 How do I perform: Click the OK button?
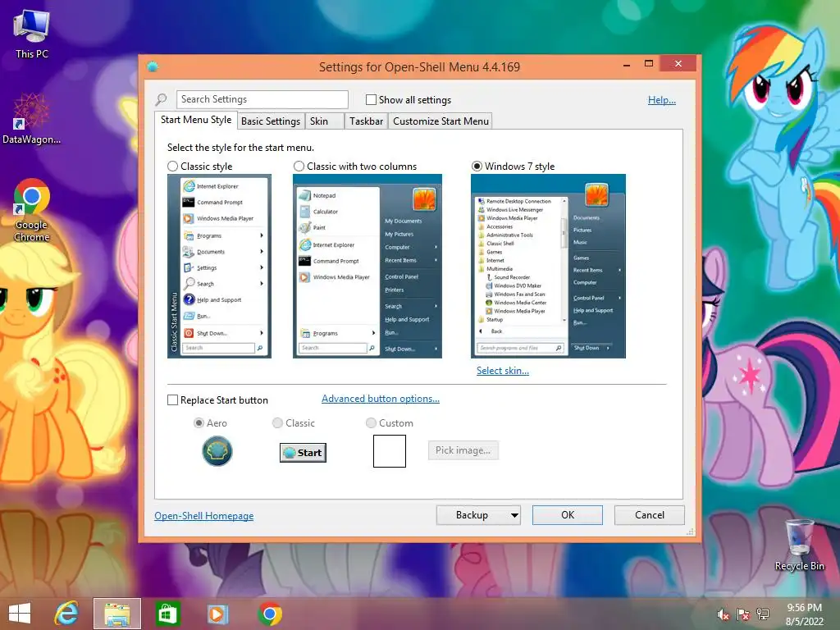(568, 515)
